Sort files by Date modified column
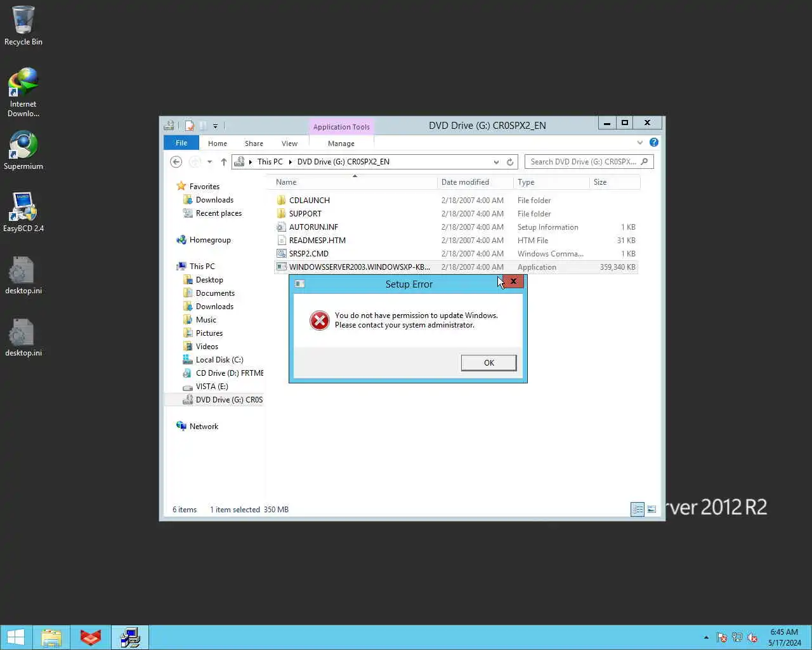Viewport: 812px width, 650px height. point(475,182)
